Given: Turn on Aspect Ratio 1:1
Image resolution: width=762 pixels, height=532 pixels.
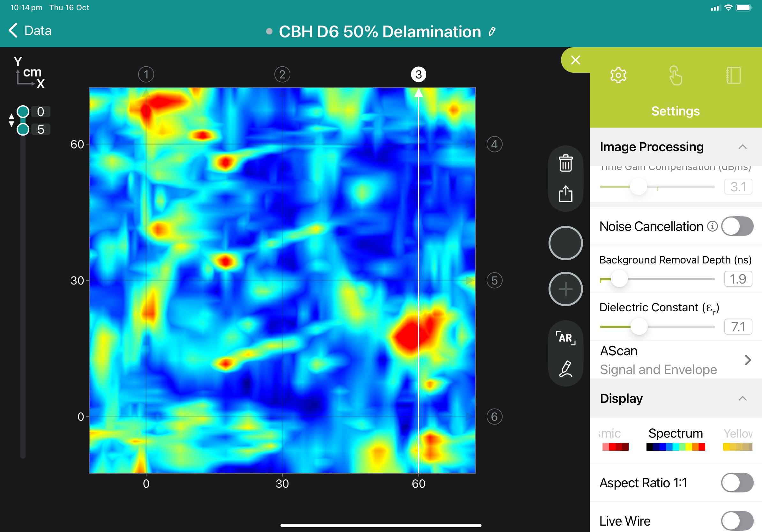Looking at the screenshot, I should pyautogui.click(x=737, y=483).
